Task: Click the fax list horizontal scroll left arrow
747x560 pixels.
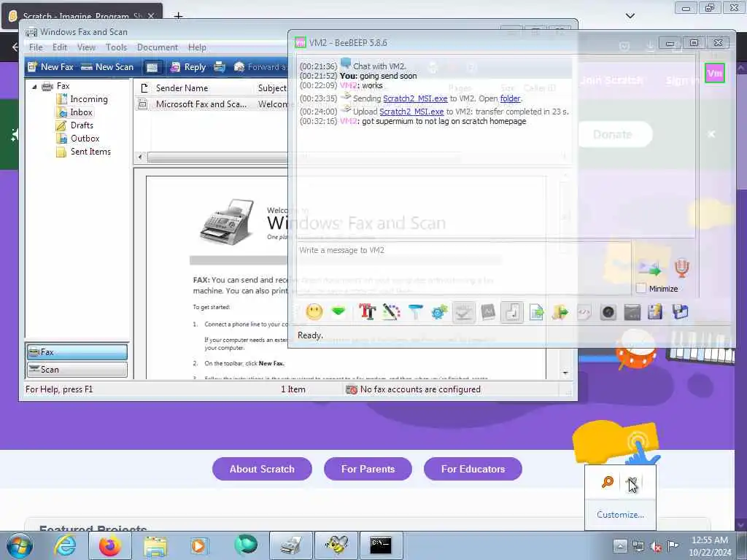Action: tap(140, 157)
